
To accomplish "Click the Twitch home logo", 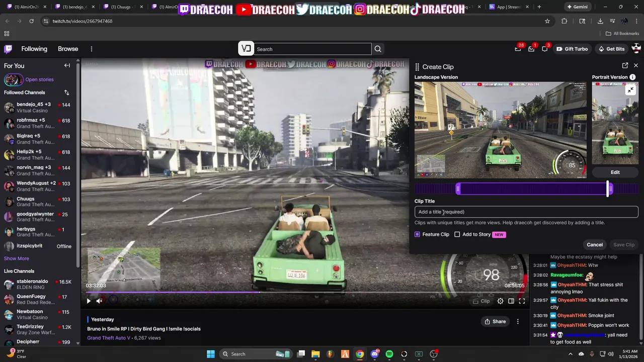I will (x=8, y=49).
